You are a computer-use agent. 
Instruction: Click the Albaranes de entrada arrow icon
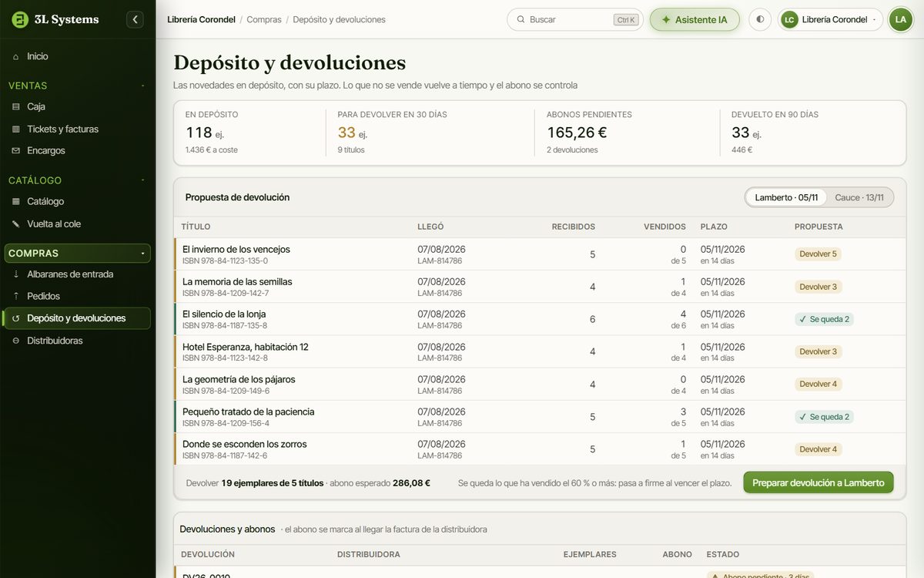(16, 274)
